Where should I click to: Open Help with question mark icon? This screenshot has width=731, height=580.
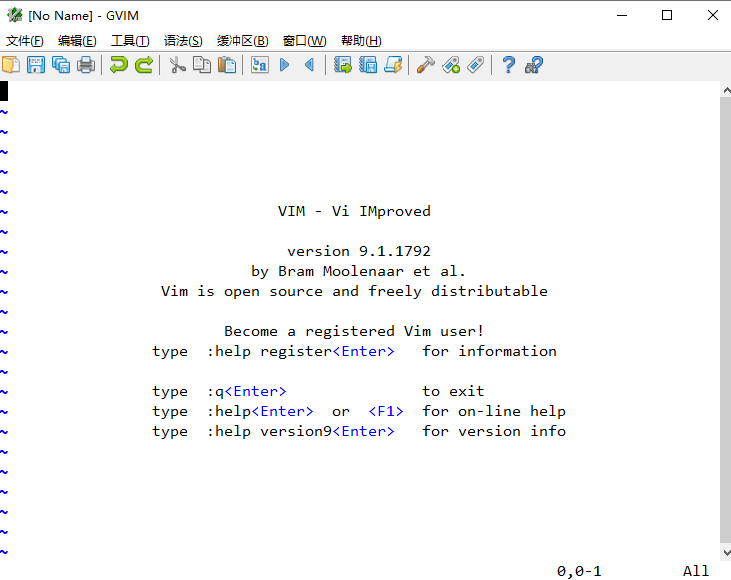tap(509, 65)
